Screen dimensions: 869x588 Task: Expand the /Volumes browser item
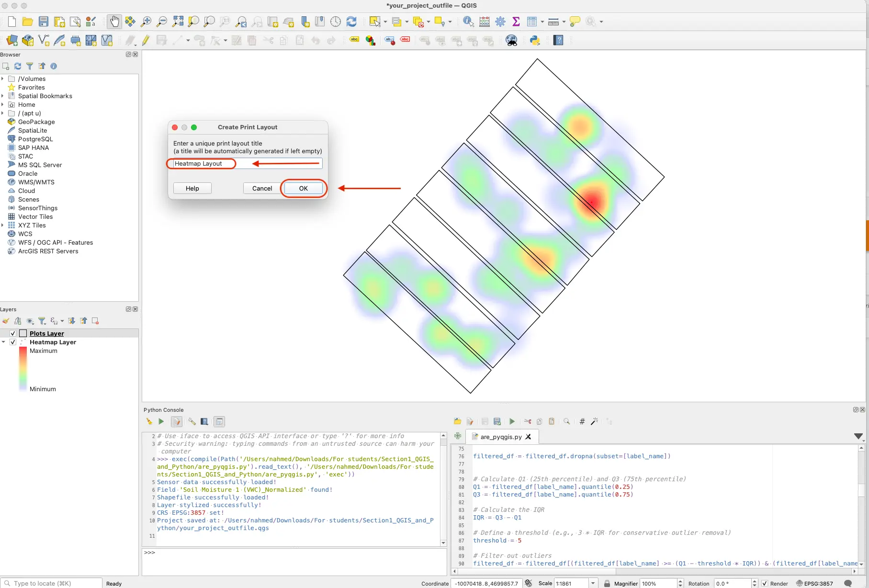(3, 79)
